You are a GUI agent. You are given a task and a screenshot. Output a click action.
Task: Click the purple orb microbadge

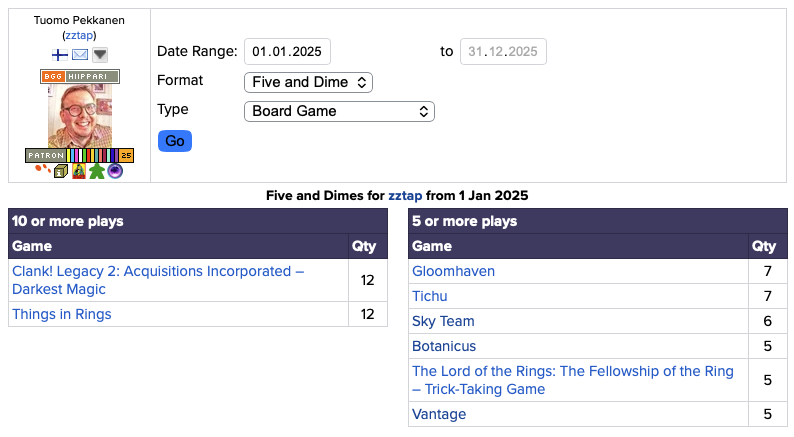[x=115, y=171]
